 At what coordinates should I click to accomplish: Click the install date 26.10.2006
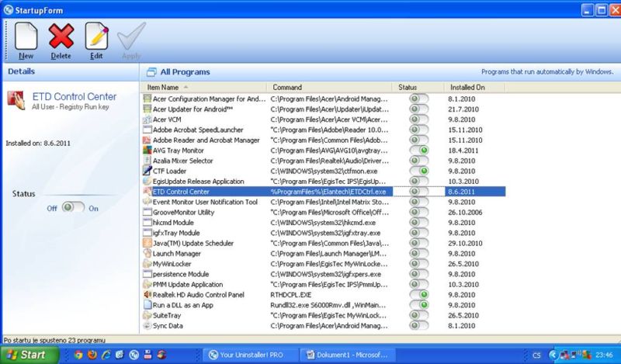click(465, 213)
